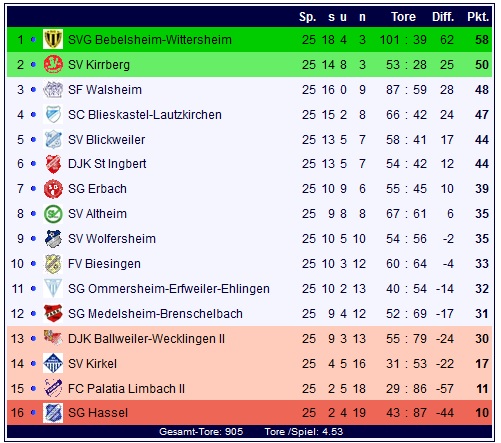This screenshot has height=443, width=501.
Task: Select the DJK St Ingbert red crest
Action: coord(53,164)
